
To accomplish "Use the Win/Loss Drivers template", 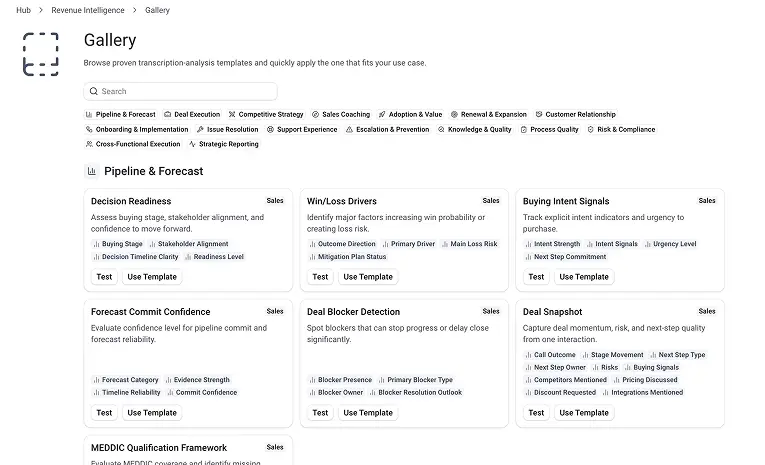I will click(368, 277).
